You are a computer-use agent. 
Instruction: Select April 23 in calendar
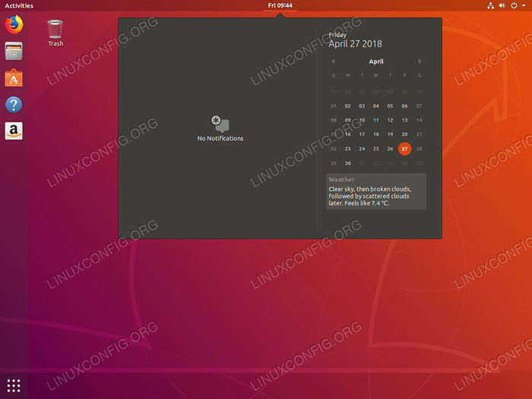(x=348, y=149)
